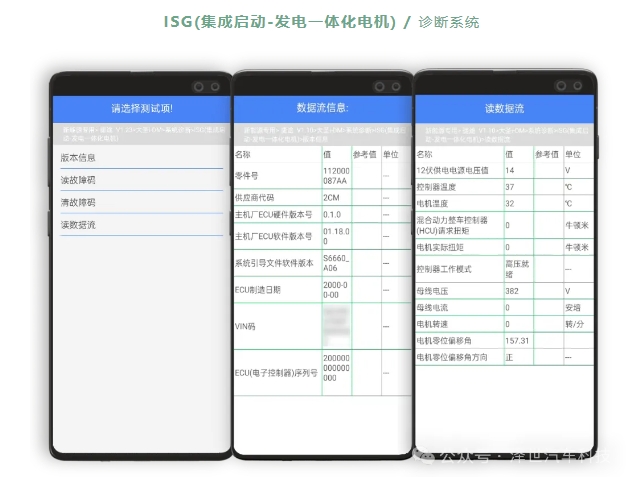Select the 电机零位偏移角 row name
This screenshot has height=477, width=634.
[444, 340]
